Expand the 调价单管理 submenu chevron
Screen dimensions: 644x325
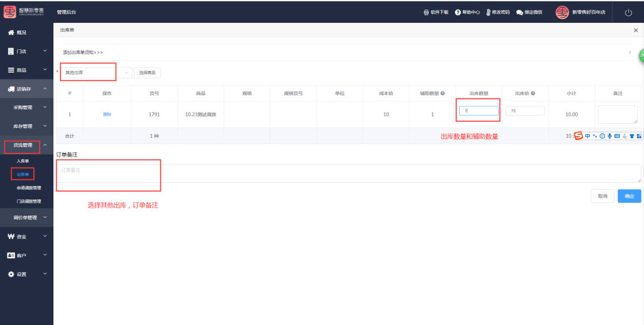click(45, 217)
